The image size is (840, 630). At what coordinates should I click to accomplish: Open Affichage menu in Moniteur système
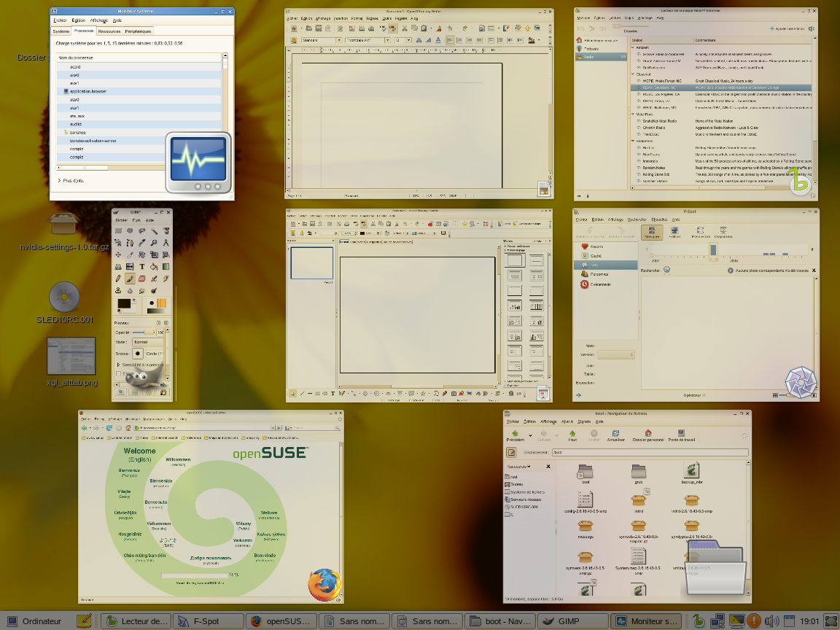[98, 20]
